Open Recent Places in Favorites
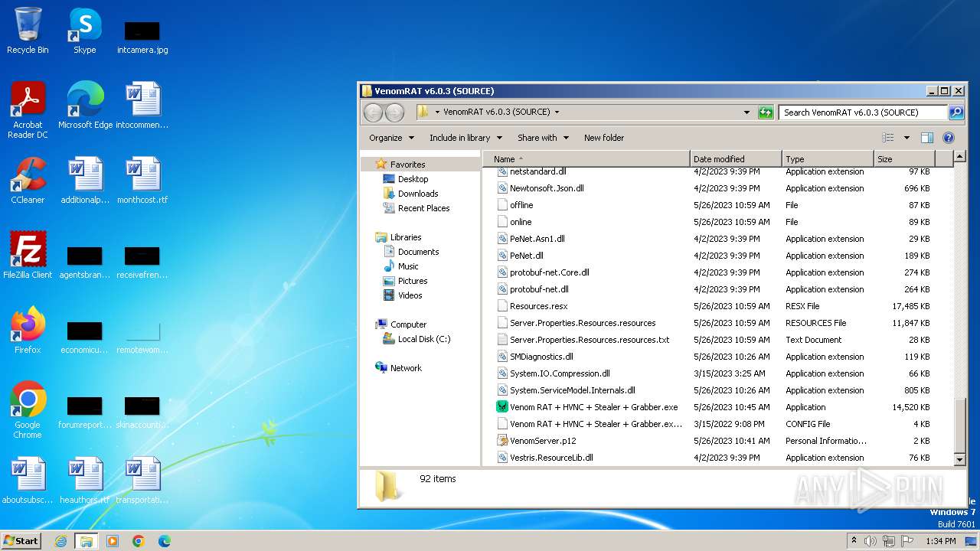This screenshot has height=551, width=980. tap(423, 207)
